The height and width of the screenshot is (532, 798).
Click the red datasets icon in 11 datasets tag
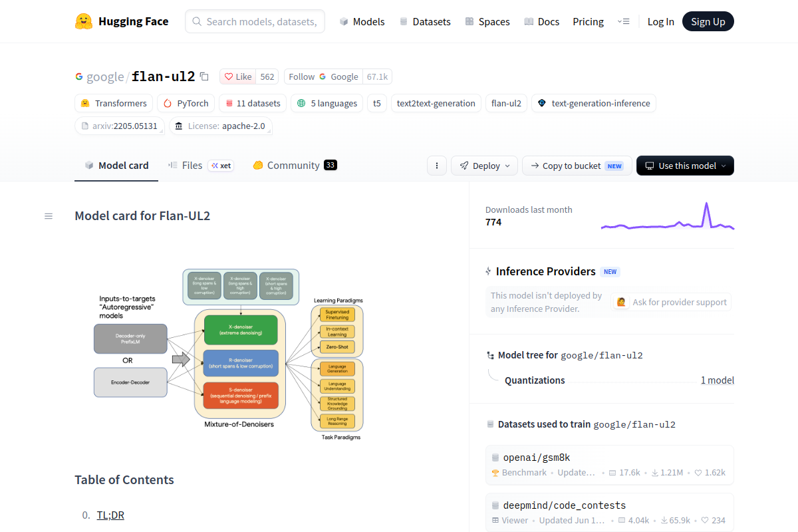[x=229, y=103]
